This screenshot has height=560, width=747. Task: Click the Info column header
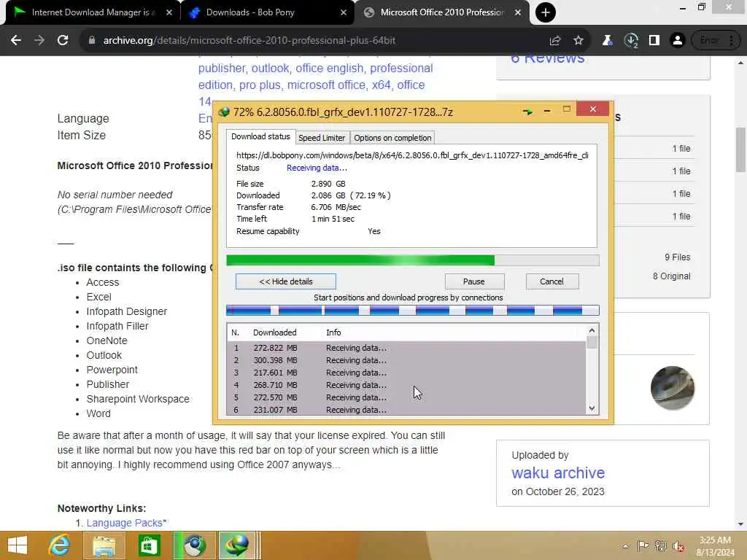(x=333, y=332)
